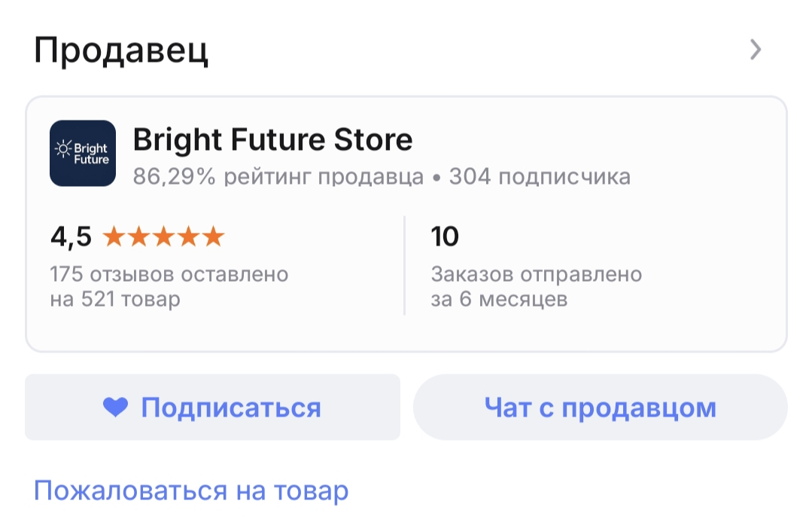Tap the за 6 месяцев text
Screen dimensions: 812x519
499,300
